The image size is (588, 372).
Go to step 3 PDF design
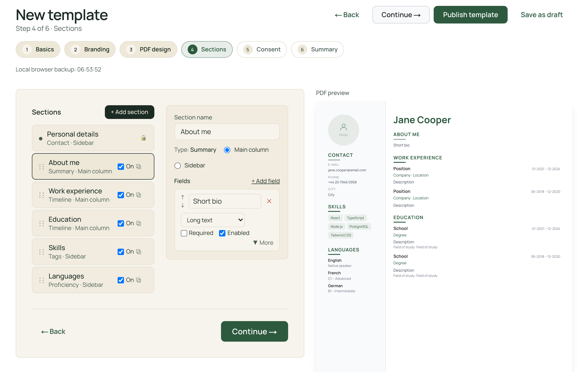[x=148, y=50]
